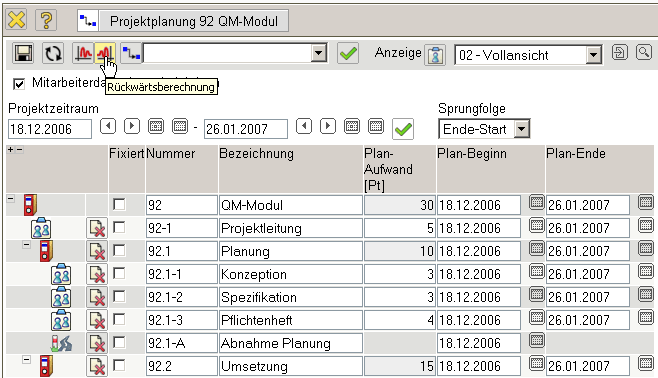
Task: Collapse the Planung tree node
Action: [26, 245]
